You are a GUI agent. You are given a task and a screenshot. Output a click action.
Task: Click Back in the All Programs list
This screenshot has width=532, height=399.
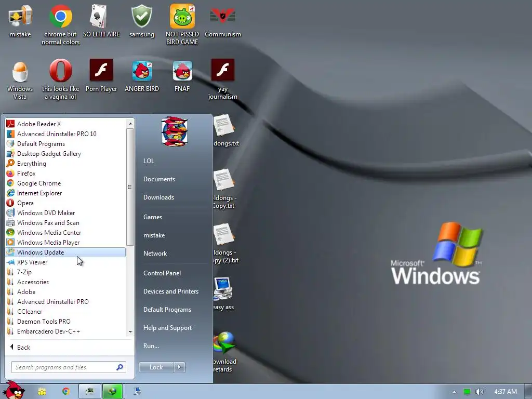69,347
